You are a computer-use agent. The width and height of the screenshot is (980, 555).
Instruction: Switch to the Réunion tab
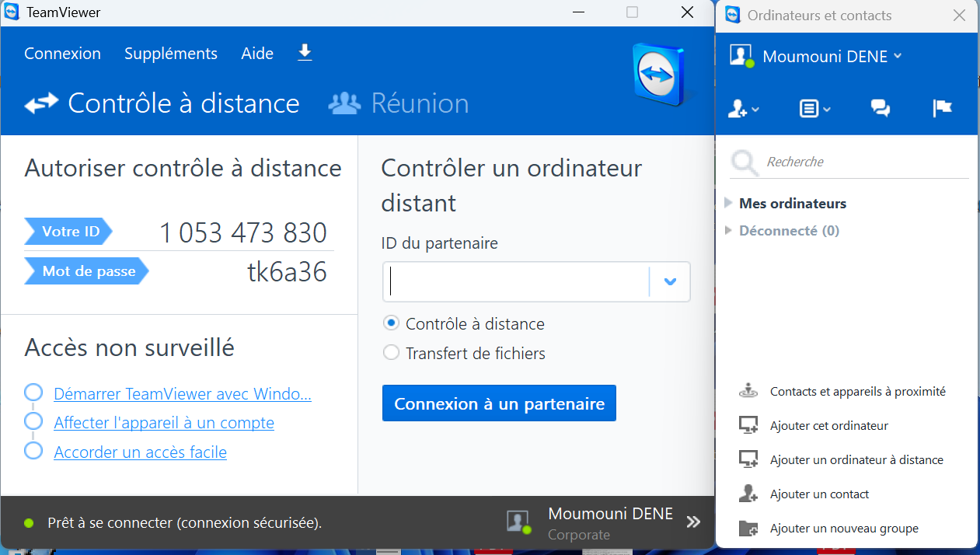399,103
